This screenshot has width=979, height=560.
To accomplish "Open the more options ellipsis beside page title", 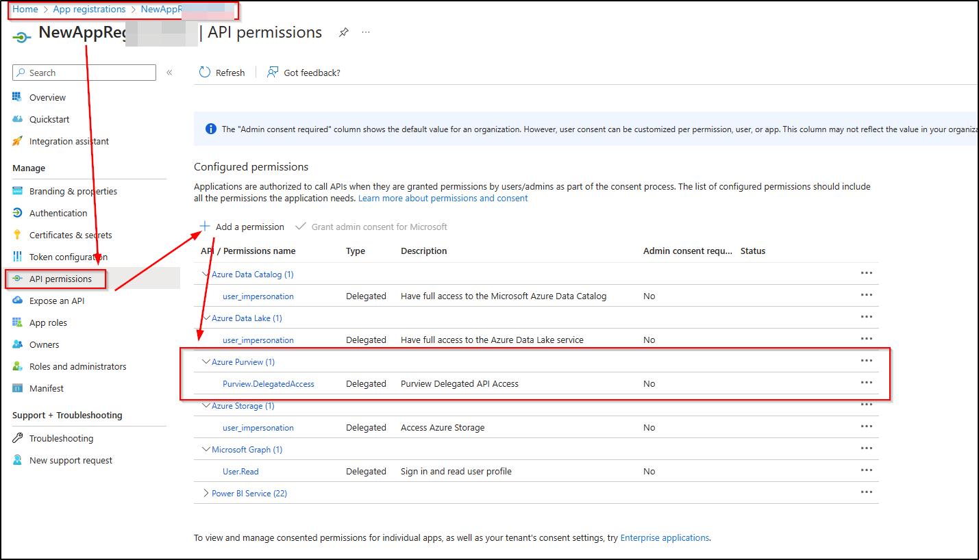I will point(366,32).
